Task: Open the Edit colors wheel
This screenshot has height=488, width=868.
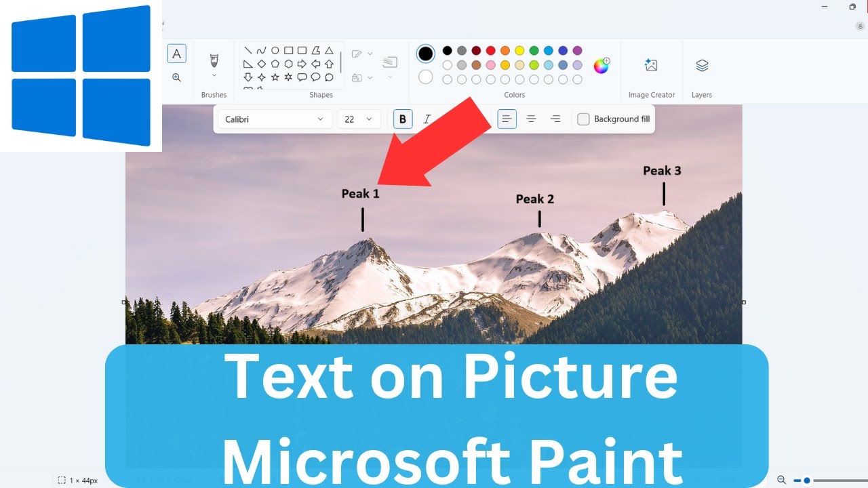Action: [x=601, y=65]
